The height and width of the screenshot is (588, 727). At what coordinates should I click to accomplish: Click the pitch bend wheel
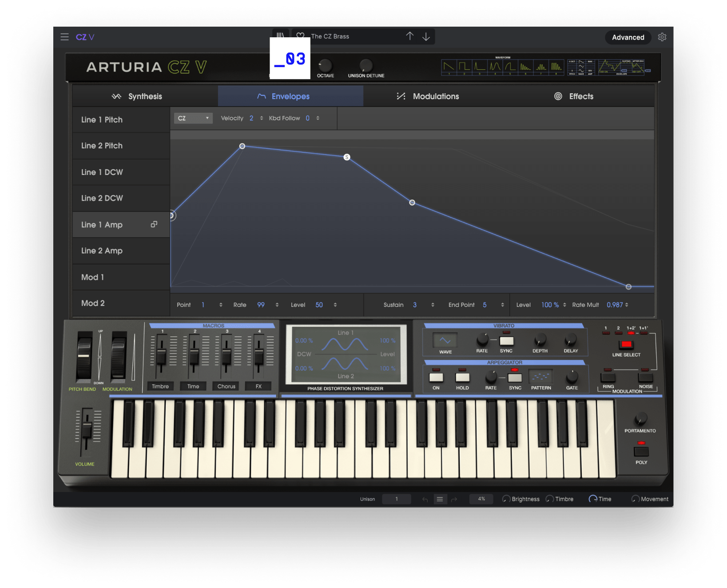[x=84, y=357]
